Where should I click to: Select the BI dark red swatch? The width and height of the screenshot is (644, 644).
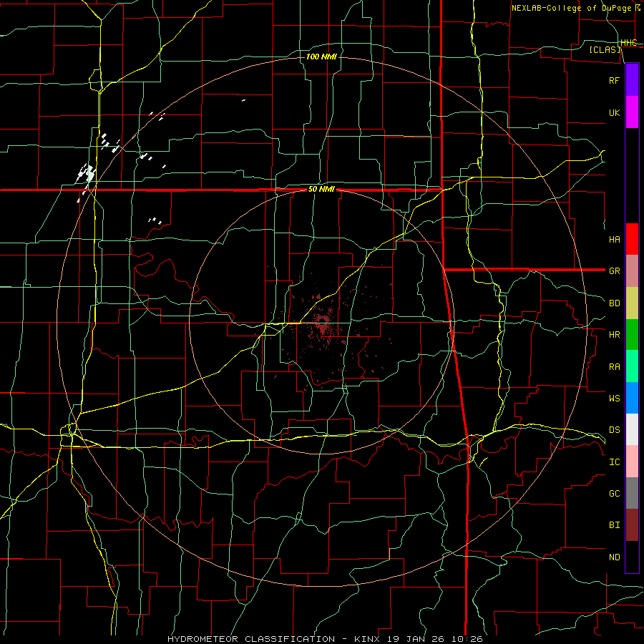(632, 525)
